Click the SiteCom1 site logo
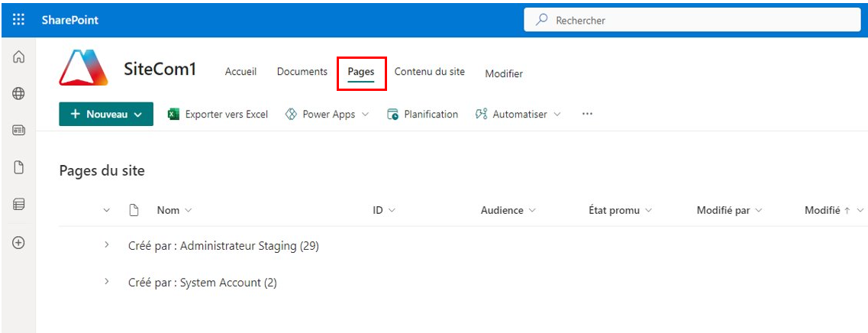868x333 pixels. point(83,68)
